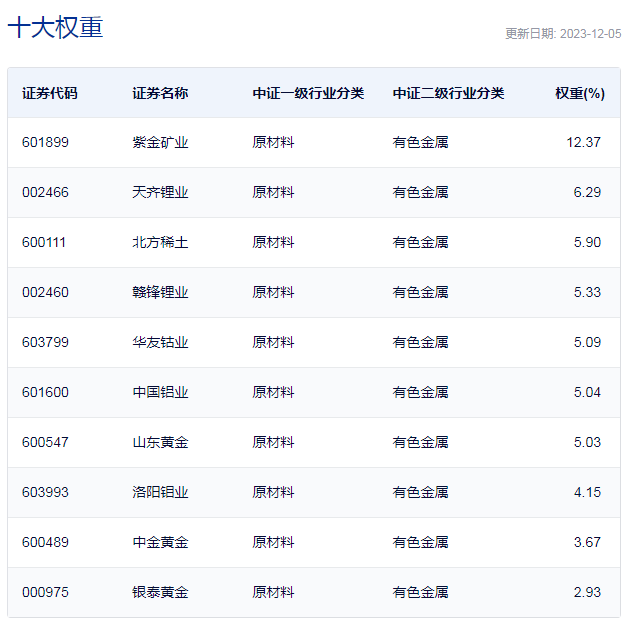Click 原材料 in the 赣锋锂业 row
627x626 pixels.
[273, 292]
